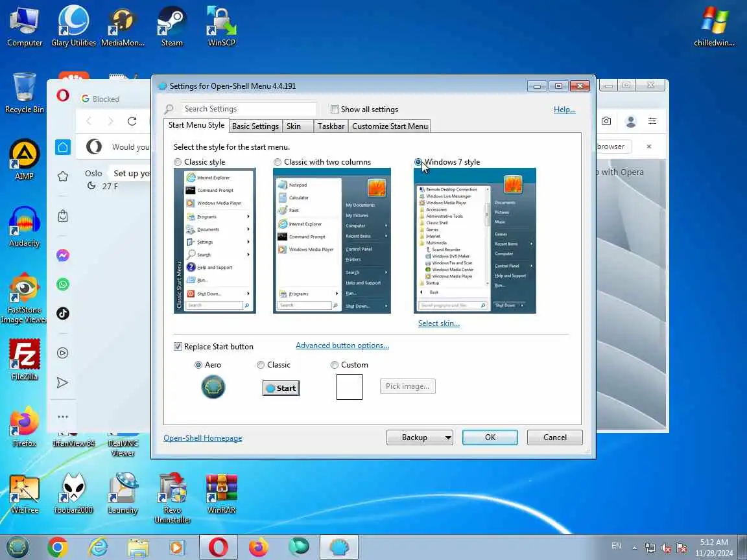Screen dimensions: 747x560
Task: Open Advanced button options link
Action: click(342, 345)
